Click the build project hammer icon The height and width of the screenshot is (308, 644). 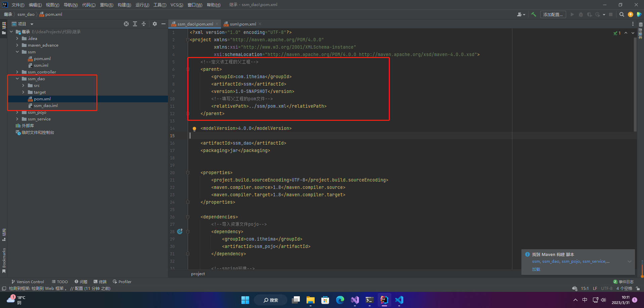(x=534, y=14)
